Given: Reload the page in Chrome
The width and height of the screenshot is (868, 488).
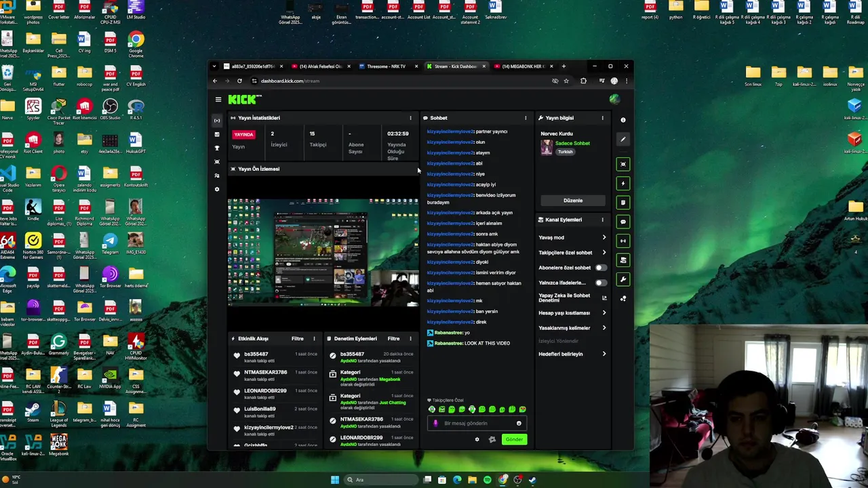Looking at the screenshot, I should [239, 81].
